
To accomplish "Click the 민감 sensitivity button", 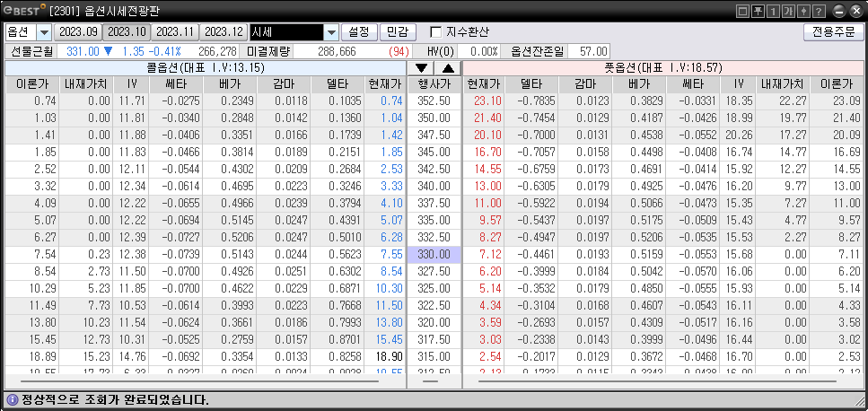I will pos(398,32).
